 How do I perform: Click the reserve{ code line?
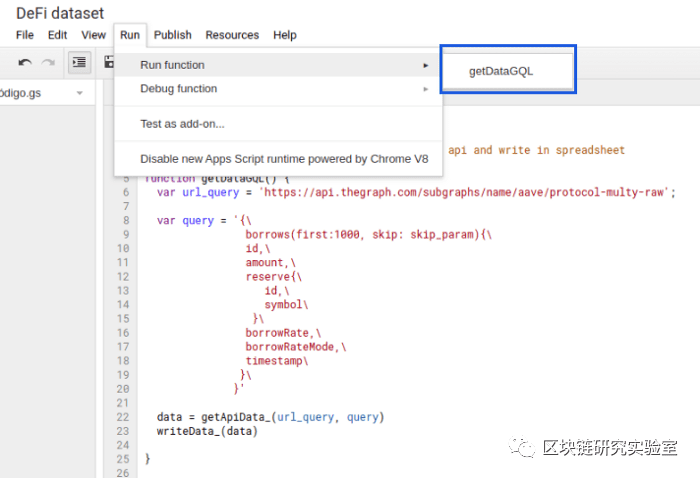coord(274,277)
